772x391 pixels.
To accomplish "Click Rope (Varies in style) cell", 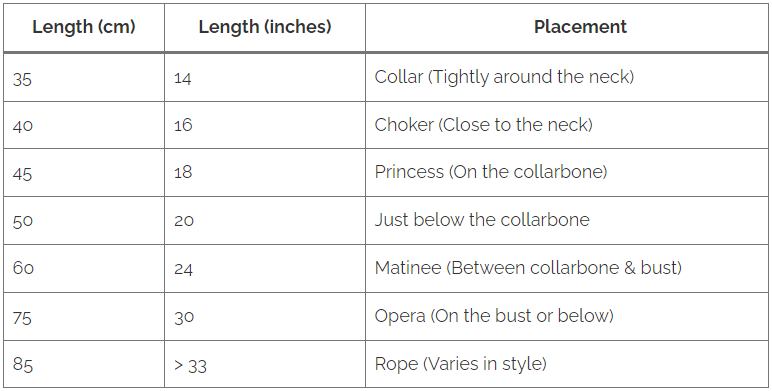I will click(567, 363).
